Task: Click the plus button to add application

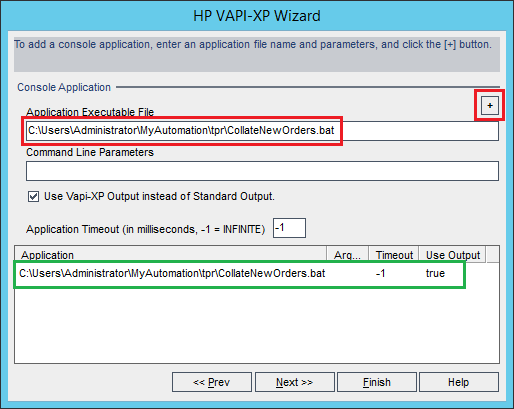Action: 490,106
